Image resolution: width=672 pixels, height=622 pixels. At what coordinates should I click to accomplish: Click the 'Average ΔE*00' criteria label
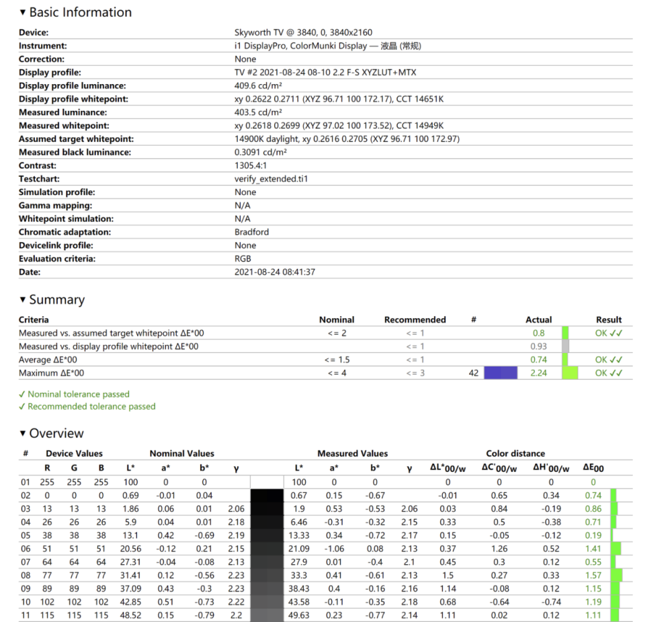point(48,360)
